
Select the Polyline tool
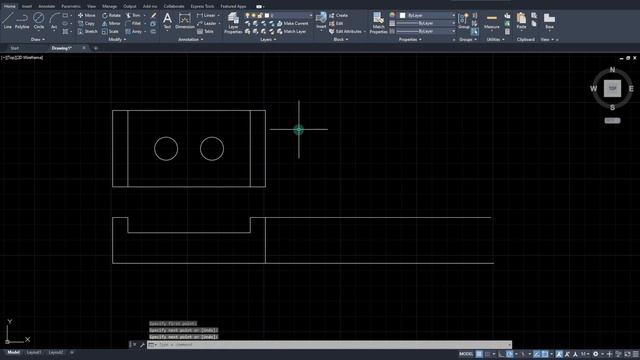tap(22, 20)
